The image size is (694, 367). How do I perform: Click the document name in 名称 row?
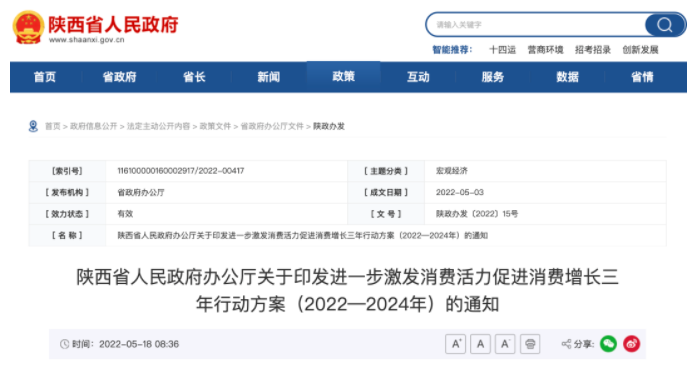pyautogui.click(x=302, y=236)
